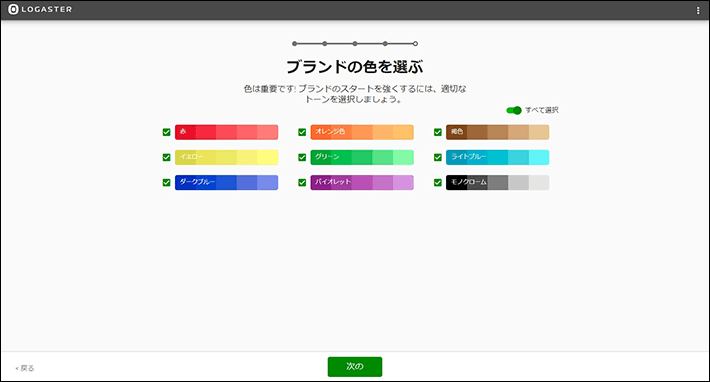Screen dimensions: 710x382
Task: Click the fourth step dot in progress indicator
Action: 385,44
